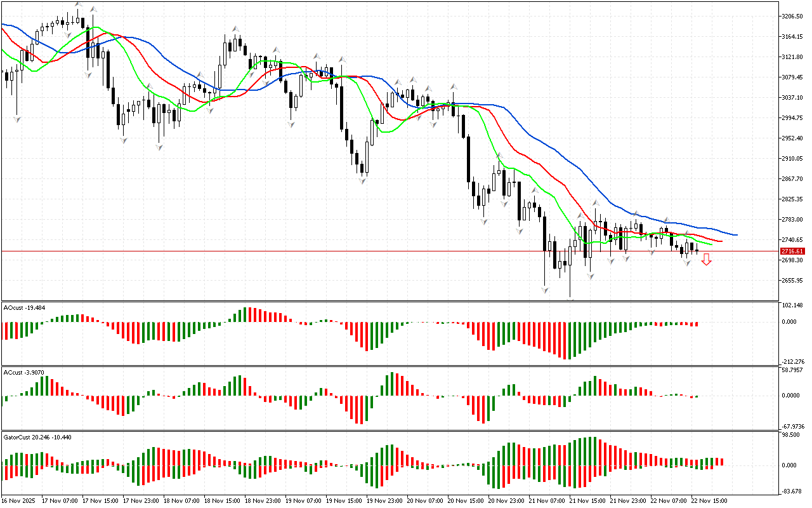Screen dimensions: 812x508
Task: Select the red 2716.61 current price tag
Action: pos(792,251)
